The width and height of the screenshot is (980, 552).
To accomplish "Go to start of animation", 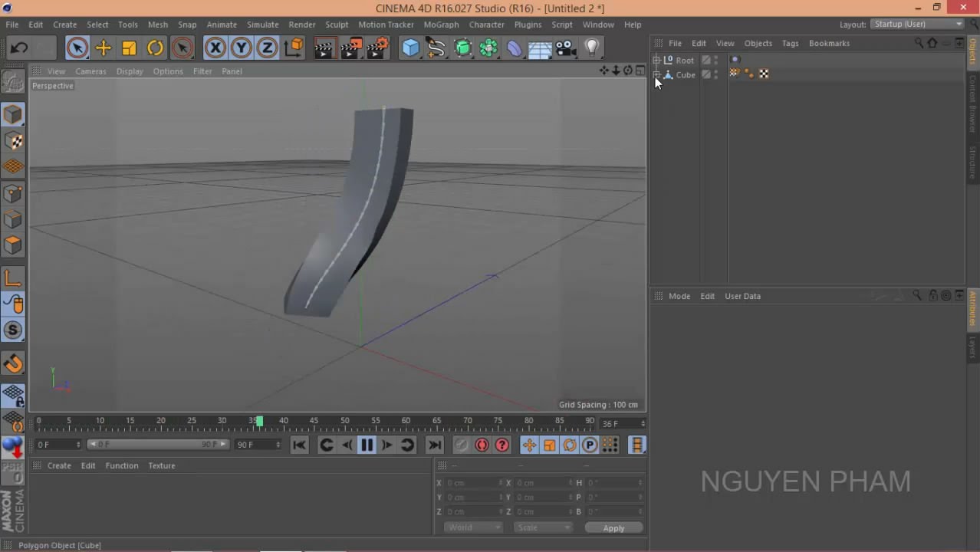I will coord(299,445).
